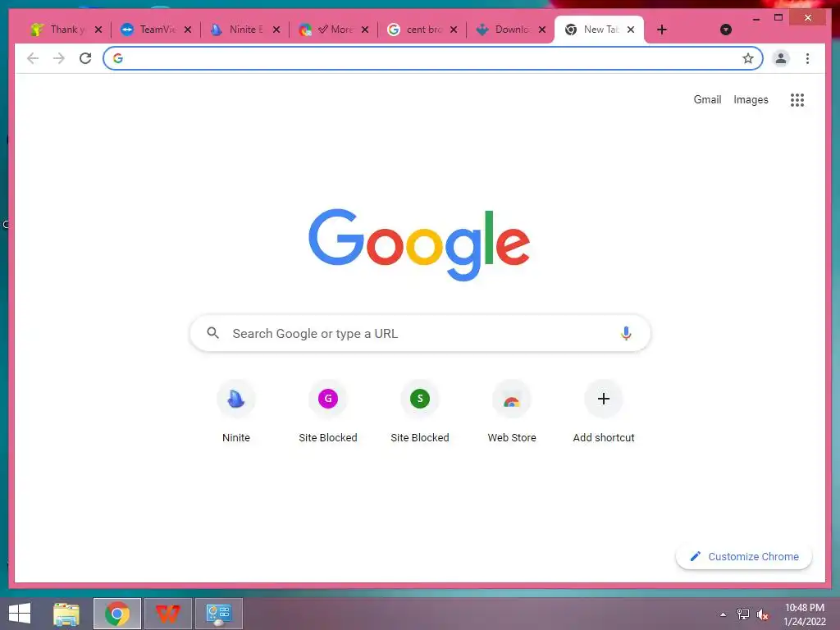840x630 pixels.
Task: Click the Search Google or type a URL box
Action: (420, 333)
